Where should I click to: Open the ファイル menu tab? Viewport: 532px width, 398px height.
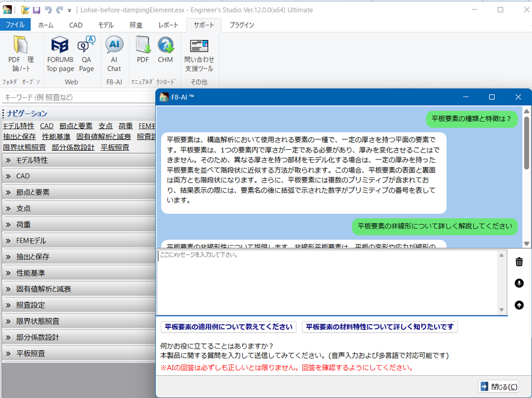click(15, 25)
